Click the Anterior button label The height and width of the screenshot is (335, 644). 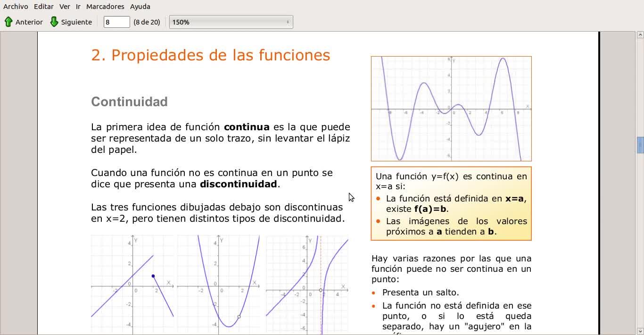pyautogui.click(x=29, y=22)
